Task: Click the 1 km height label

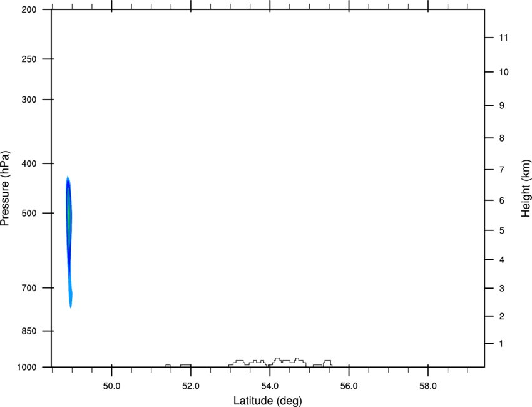Action: 502,344
